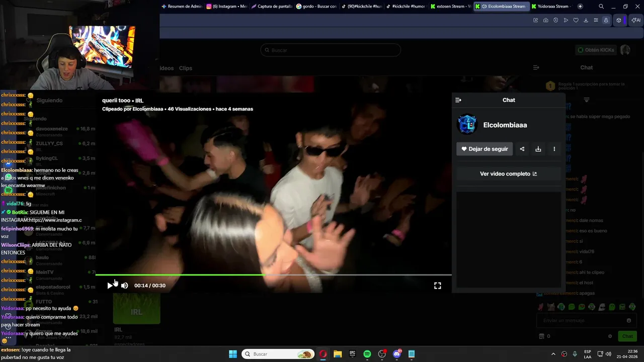Open Spotify from the taskbar
Image resolution: width=644 pixels, height=362 pixels.
367,354
